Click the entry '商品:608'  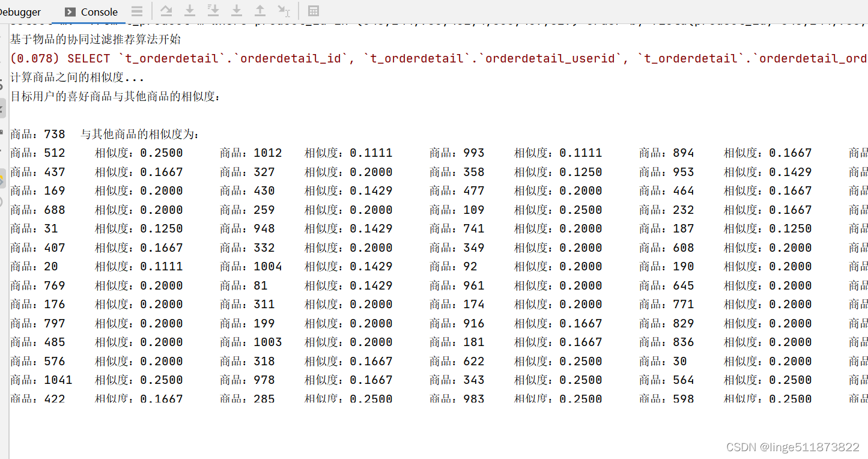coord(667,248)
